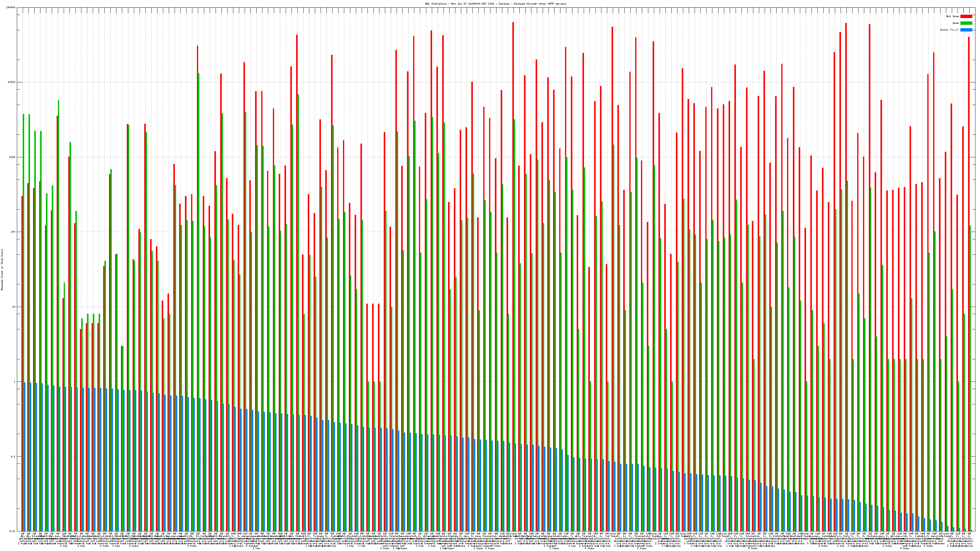
Task: Click the first x-axis label db.upbl.info 2 hops
Action: click(22, 539)
